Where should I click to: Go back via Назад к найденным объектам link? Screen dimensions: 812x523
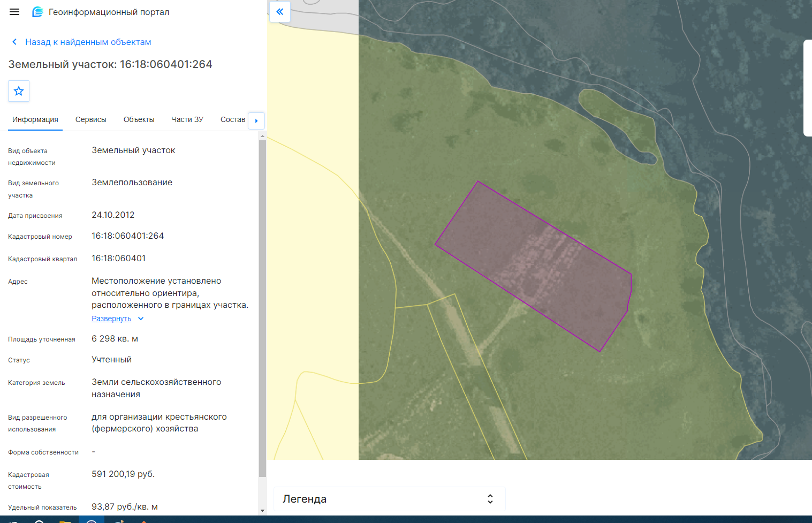point(88,42)
